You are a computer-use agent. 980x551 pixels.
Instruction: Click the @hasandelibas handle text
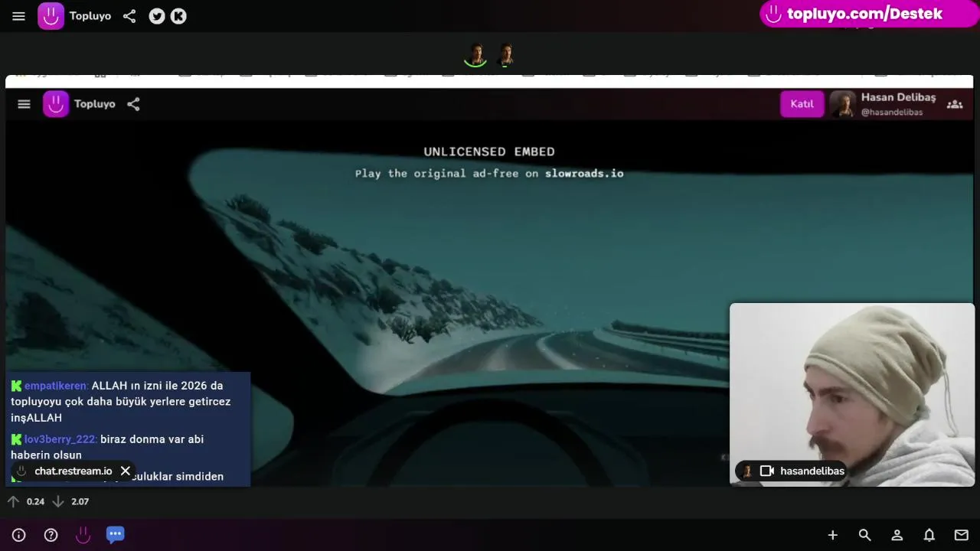coord(892,112)
